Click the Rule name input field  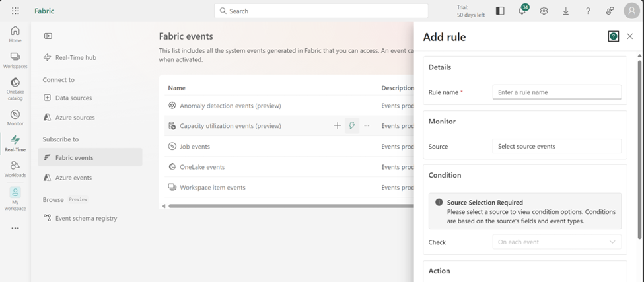click(x=557, y=92)
